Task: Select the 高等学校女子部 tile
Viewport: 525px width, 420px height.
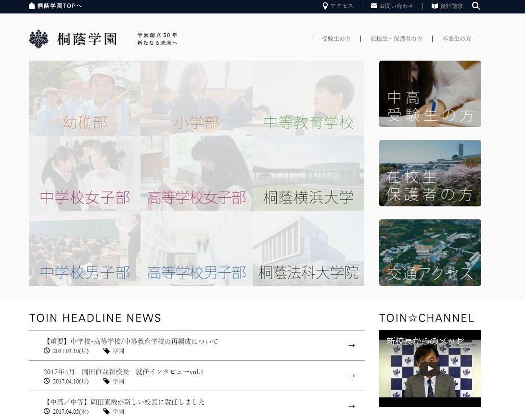Action: (x=196, y=173)
